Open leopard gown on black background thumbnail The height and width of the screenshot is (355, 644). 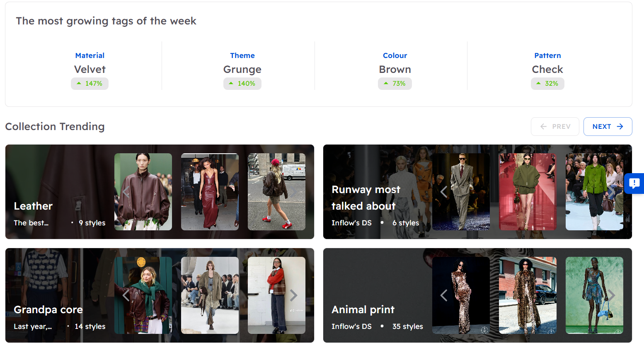point(461,295)
